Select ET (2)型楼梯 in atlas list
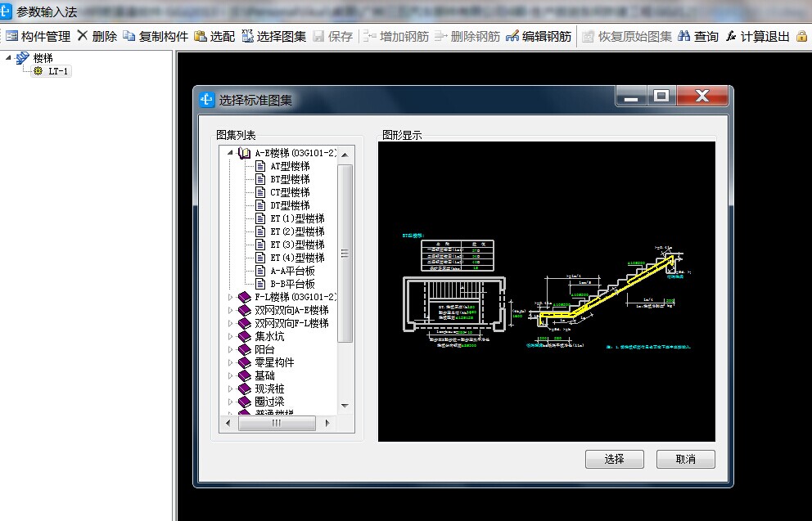This screenshot has width=812, height=521. pyautogui.click(x=297, y=231)
